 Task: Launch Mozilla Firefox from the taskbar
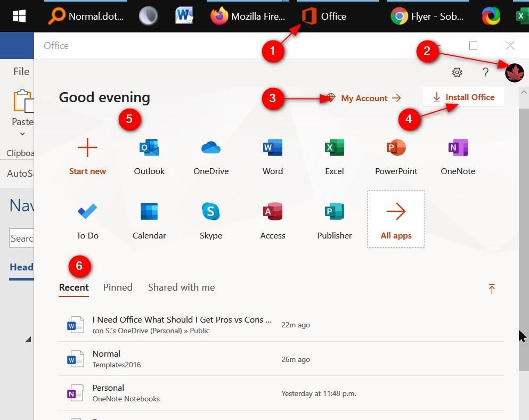(248, 16)
